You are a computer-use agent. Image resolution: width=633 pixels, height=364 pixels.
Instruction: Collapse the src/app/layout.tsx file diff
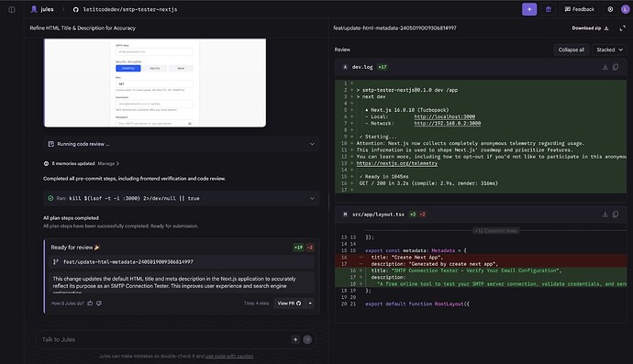(x=345, y=215)
